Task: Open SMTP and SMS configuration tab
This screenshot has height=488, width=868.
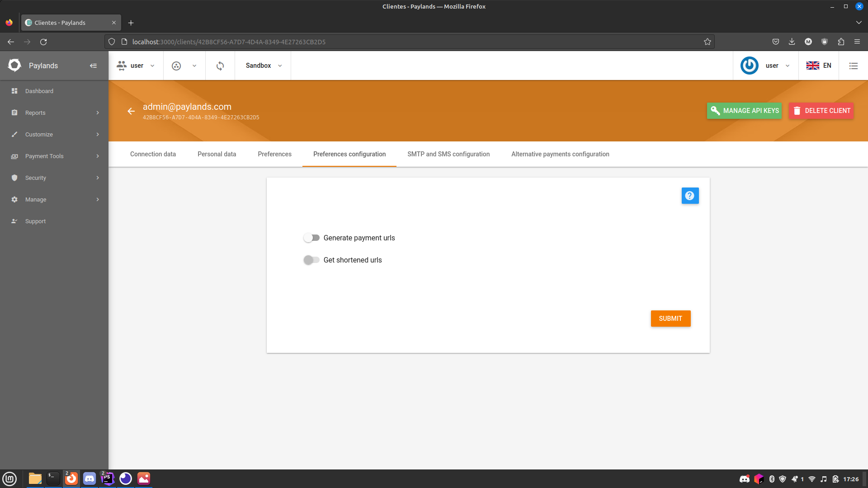Action: click(x=448, y=154)
